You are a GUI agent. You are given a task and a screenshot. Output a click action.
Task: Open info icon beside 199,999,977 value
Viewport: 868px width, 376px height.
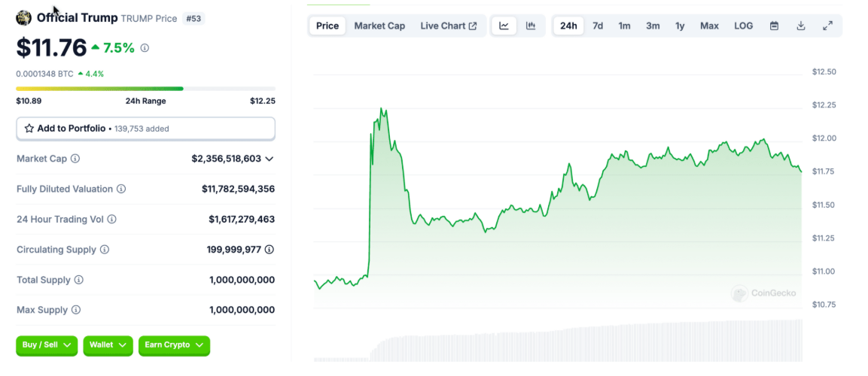(270, 250)
